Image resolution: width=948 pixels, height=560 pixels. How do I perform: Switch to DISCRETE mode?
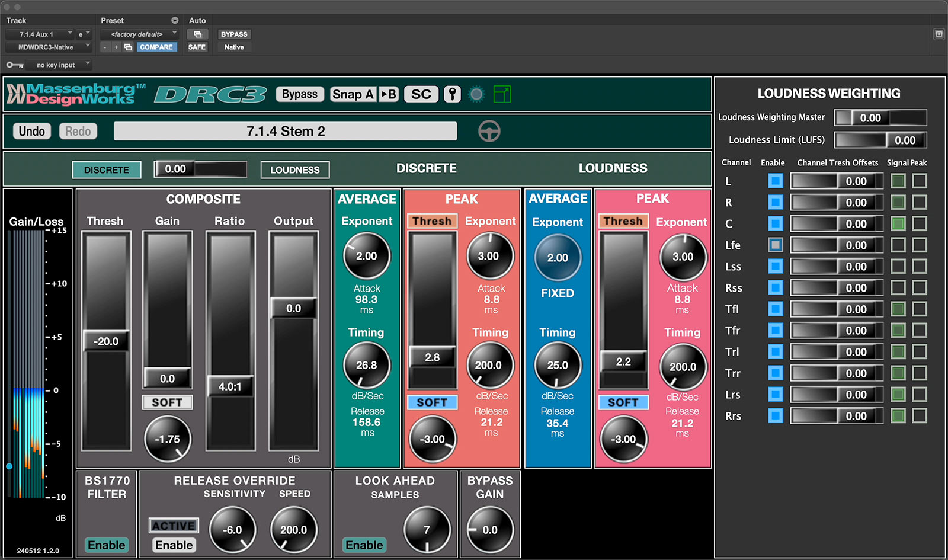107,170
